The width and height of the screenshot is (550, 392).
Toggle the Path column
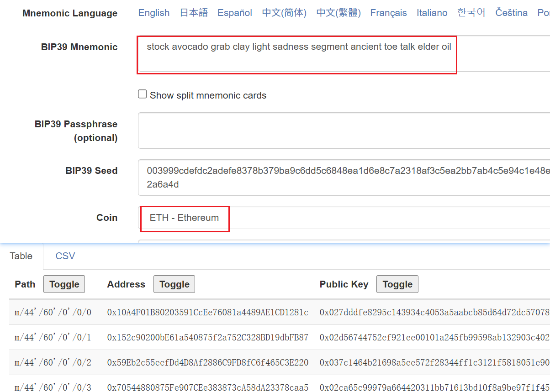[64, 284]
